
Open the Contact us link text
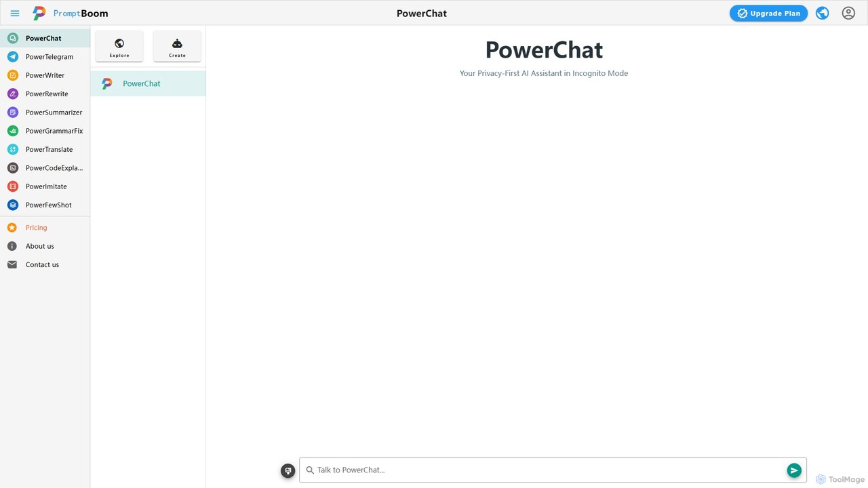[42, 264]
